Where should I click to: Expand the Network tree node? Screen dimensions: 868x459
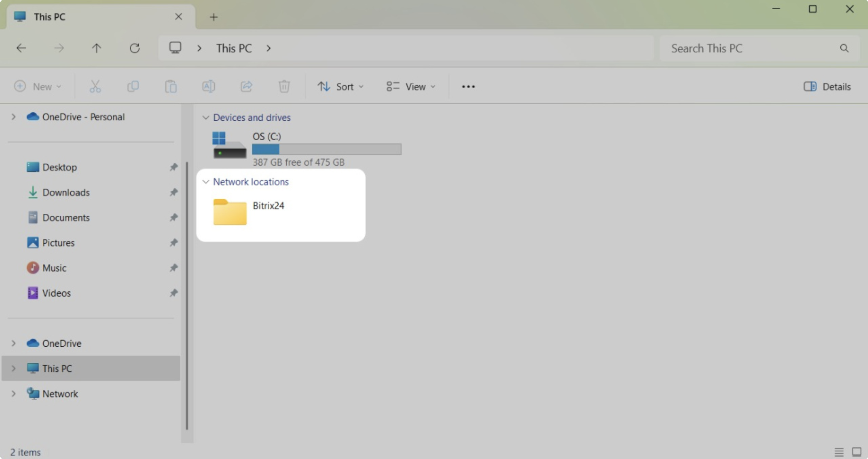pos(13,394)
